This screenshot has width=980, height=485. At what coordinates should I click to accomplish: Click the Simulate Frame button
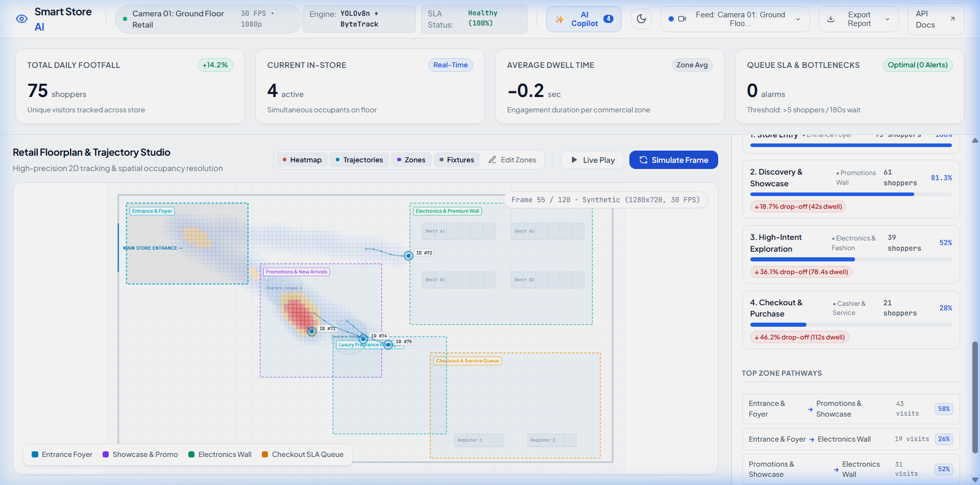coord(674,160)
